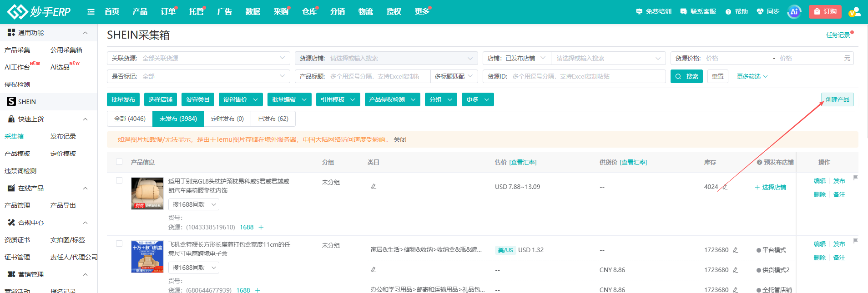Viewport: 868px width, 293px height.
Task: Collapse the 合规中心 sidebar section
Action: pos(85,223)
